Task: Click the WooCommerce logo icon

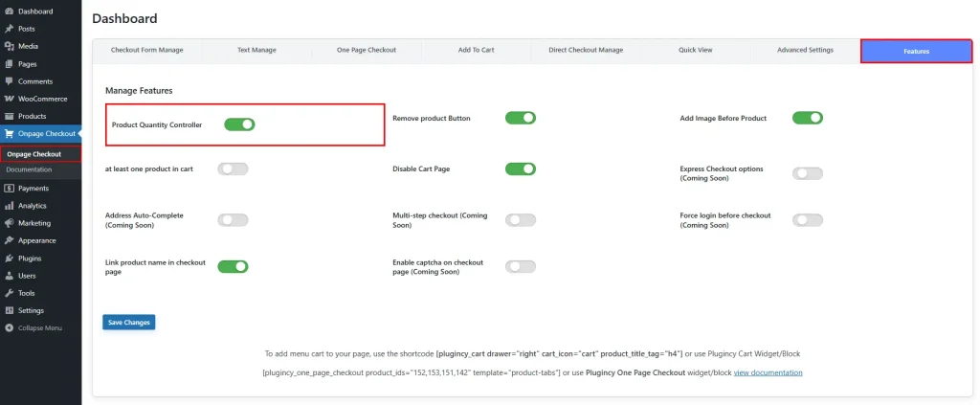Action: (9, 99)
